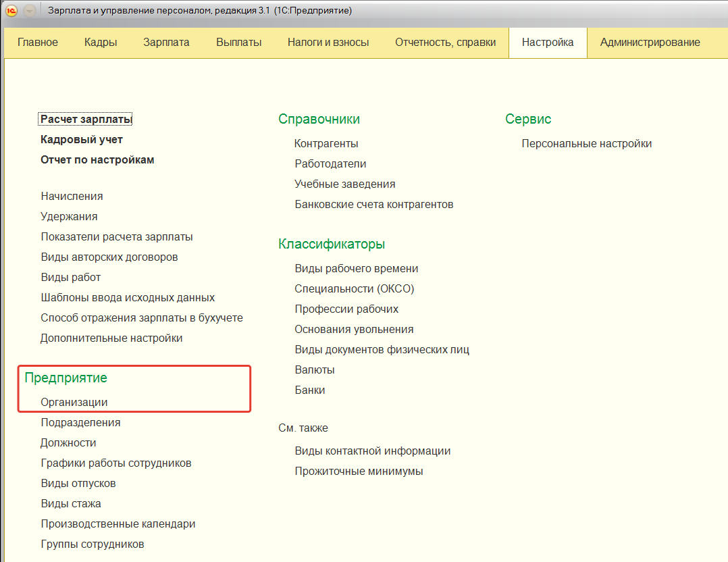This screenshot has width=728, height=562.
Task: Open Способ отражения зарплаты в бухучете
Action: 142,317
